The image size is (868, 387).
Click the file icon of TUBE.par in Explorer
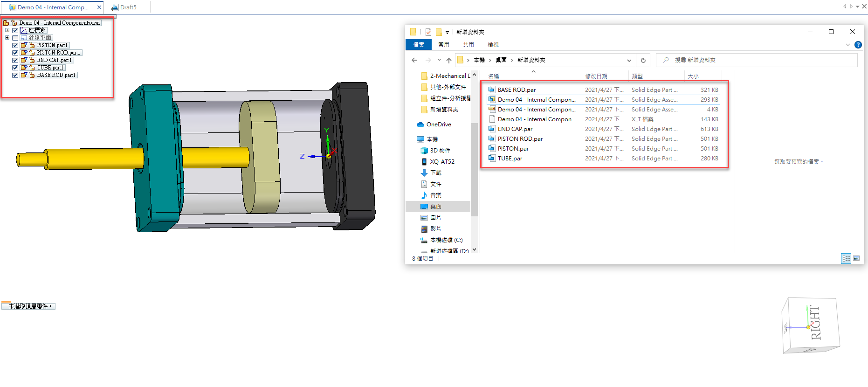[x=492, y=159]
